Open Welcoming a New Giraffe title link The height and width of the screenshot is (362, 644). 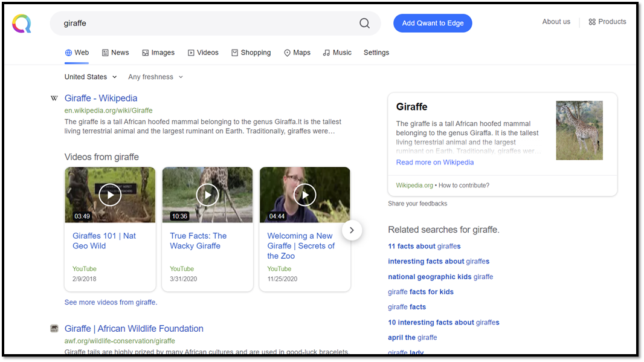pyautogui.click(x=301, y=246)
